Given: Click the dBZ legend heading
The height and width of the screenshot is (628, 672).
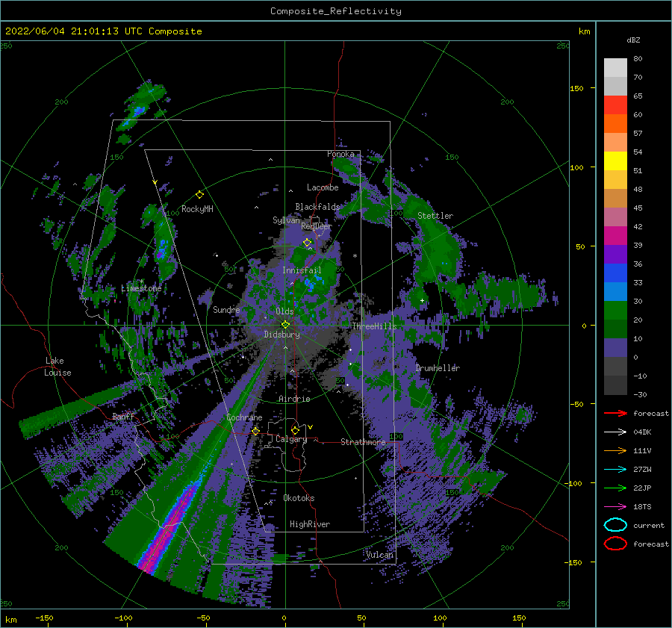Looking at the screenshot, I should [x=633, y=40].
